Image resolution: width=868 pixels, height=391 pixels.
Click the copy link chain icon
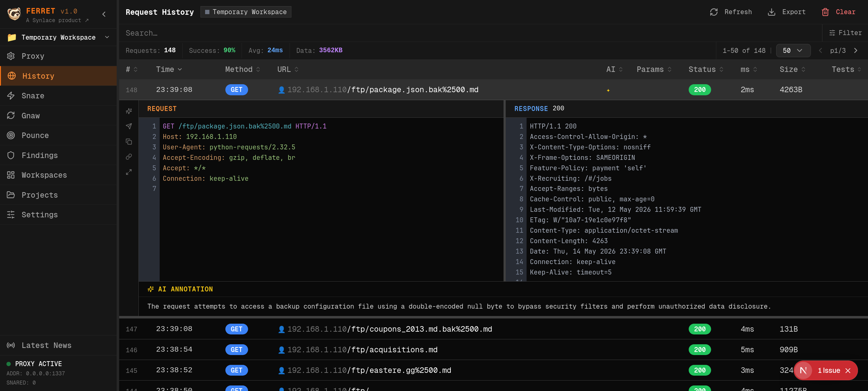[x=129, y=156]
